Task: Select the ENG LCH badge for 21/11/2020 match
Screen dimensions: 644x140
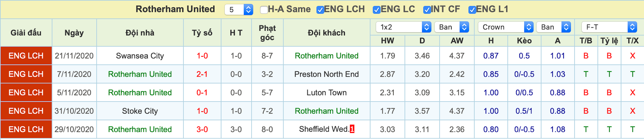Action: tap(26, 56)
